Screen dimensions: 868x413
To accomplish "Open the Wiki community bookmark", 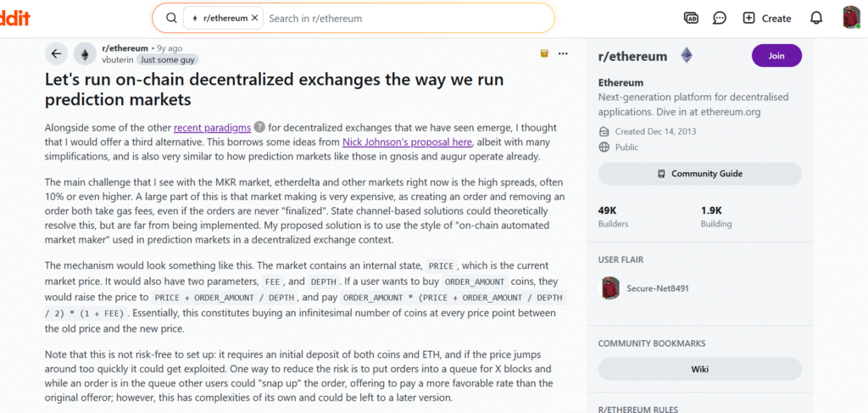I will 699,369.
